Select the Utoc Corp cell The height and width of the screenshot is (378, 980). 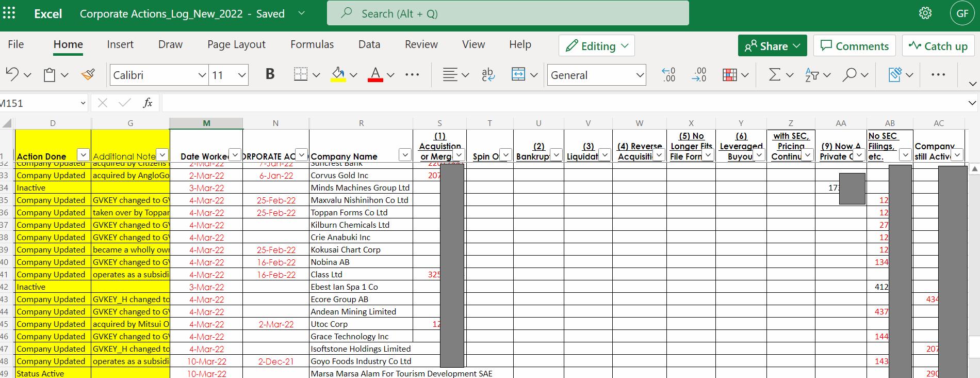point(361,324)
